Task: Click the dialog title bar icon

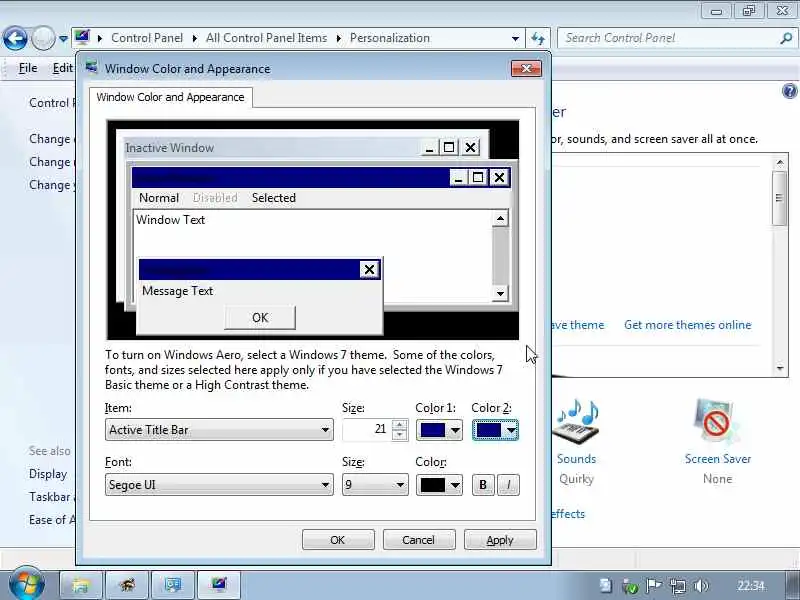Action: 91,67
